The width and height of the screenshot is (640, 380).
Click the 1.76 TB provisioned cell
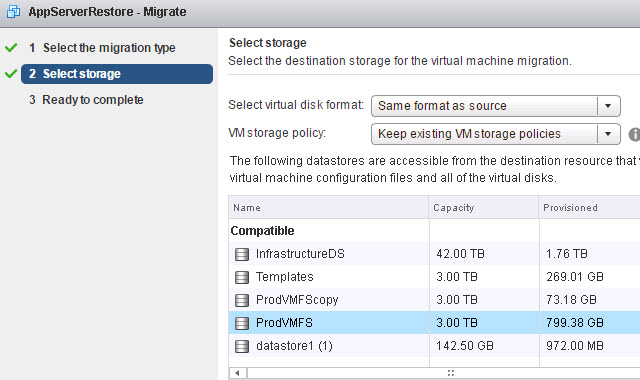click(x=567, y=254)
